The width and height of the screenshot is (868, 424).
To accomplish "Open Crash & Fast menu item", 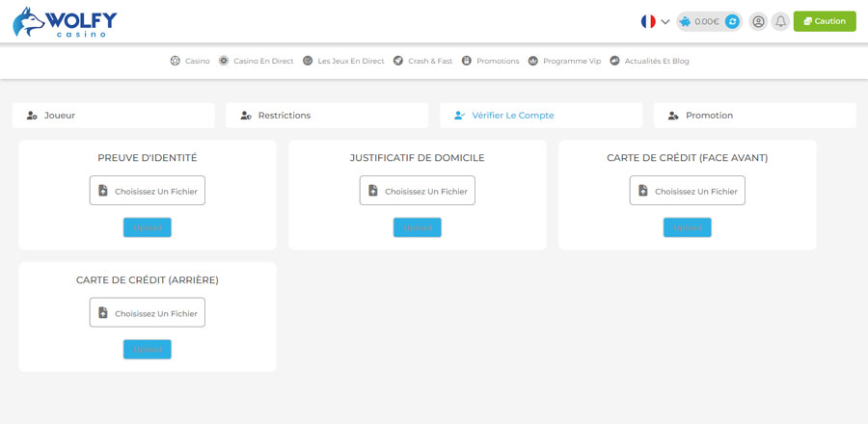I will click(423, 61).
